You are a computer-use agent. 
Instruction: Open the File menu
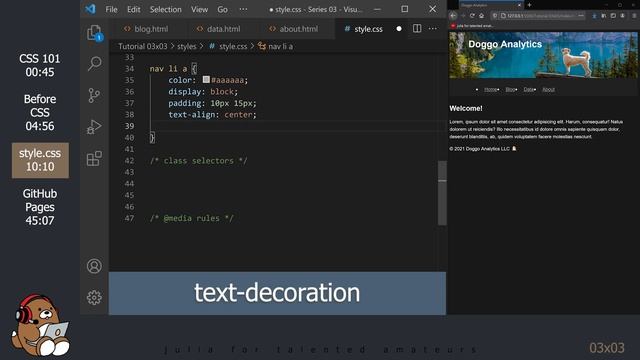pos(111,9)
